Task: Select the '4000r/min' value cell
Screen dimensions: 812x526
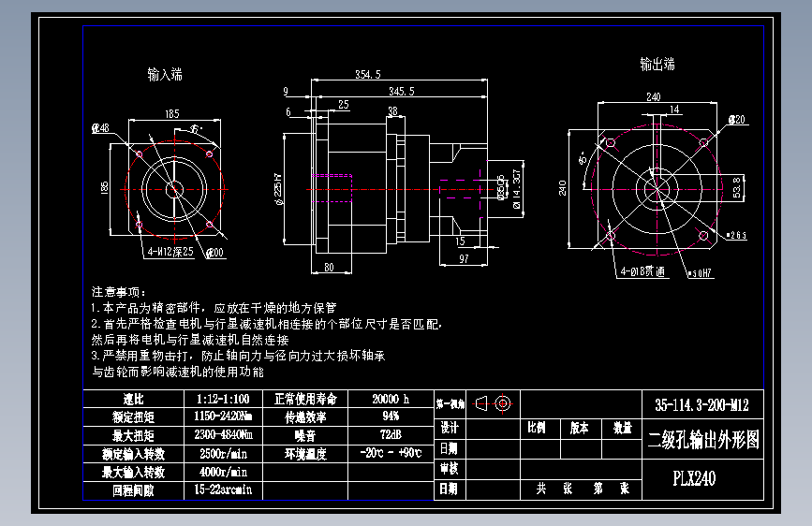Action: (223, 472)
